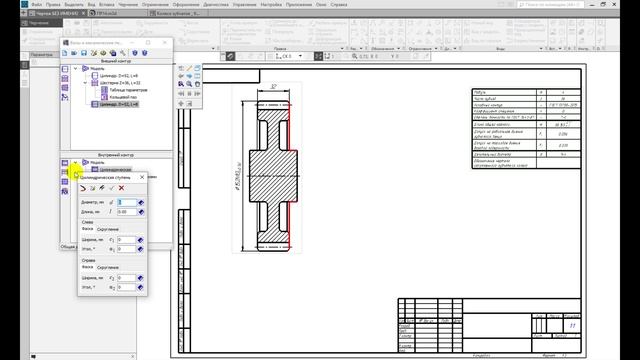Open the Вид menu
The image size is (640, 360).
click(91, 4)
